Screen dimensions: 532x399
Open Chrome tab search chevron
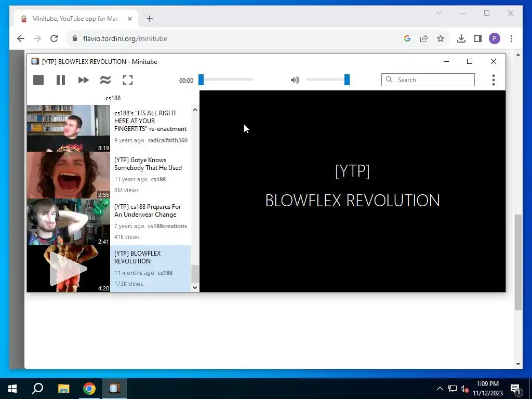[438, 13]
